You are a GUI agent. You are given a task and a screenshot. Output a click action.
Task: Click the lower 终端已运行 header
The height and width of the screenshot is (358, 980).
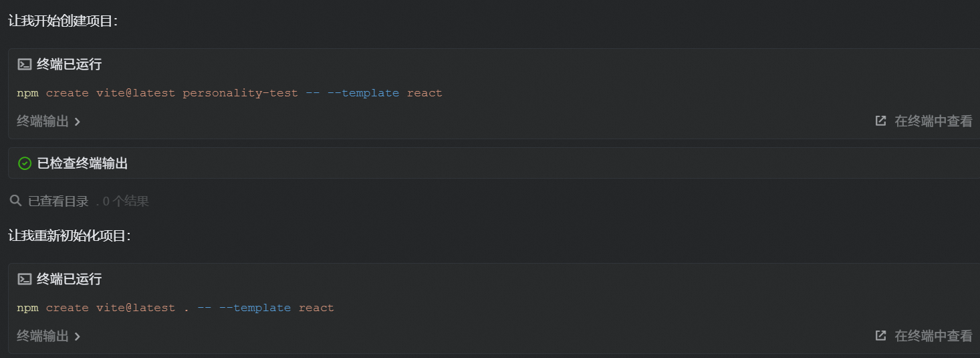click(x=69, y=279)
